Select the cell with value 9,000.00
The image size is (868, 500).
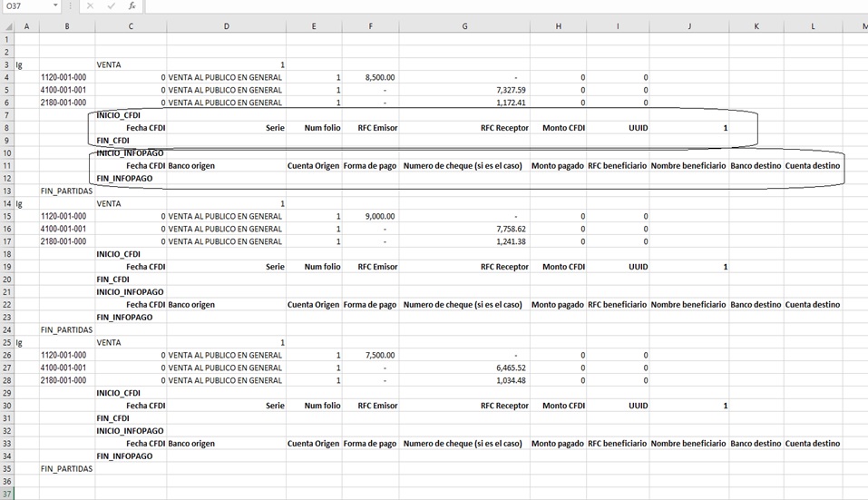coord(371,216)
